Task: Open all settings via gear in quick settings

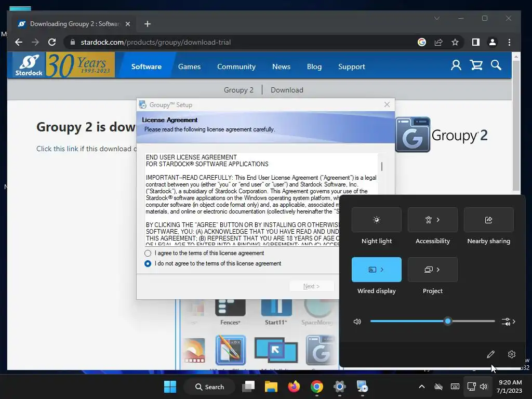Action: [x=512, y=354]
